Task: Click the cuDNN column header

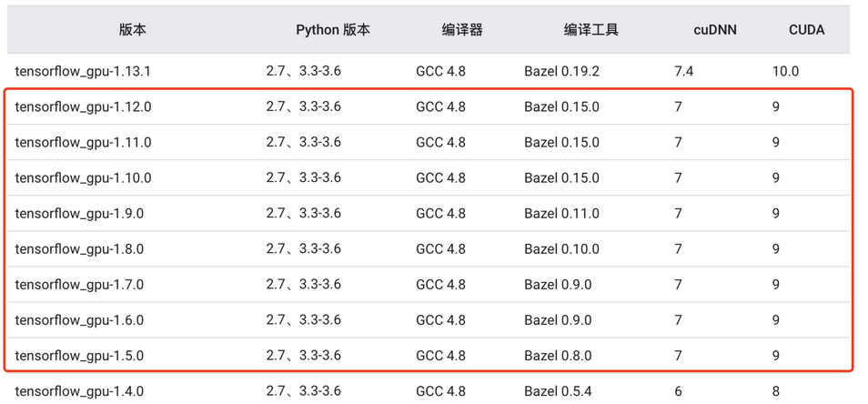Action: tap(715, 30)
